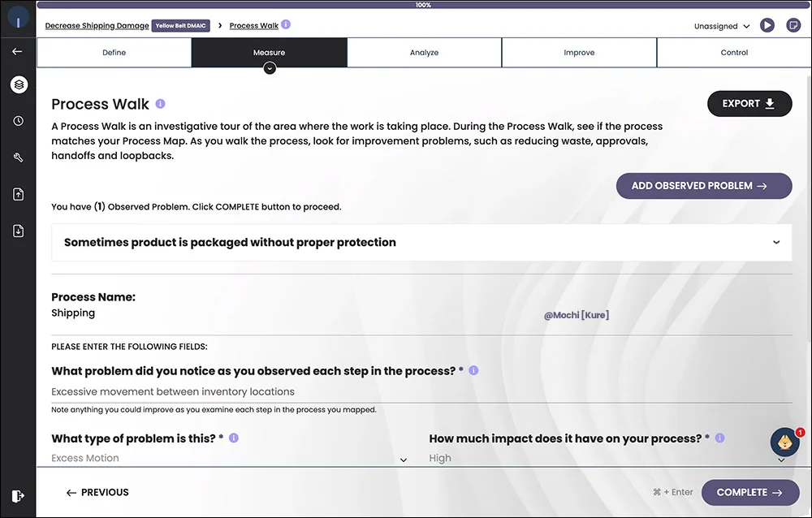The width and height of the screenshot is (812, 518).
Task: Open the clock history icon in sidebar
Action: (x=18, y=121)
